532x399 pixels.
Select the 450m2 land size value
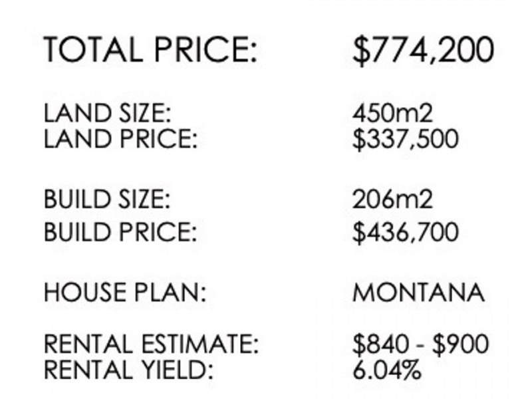click(392, 113)
